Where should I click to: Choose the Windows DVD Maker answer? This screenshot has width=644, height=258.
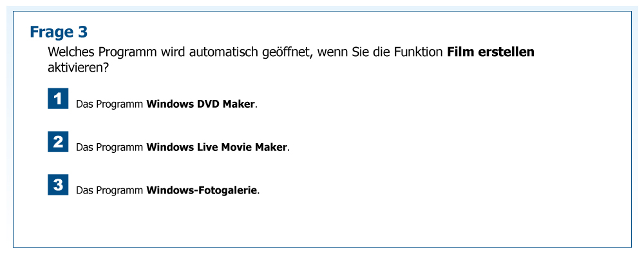(x=201, y=104)
